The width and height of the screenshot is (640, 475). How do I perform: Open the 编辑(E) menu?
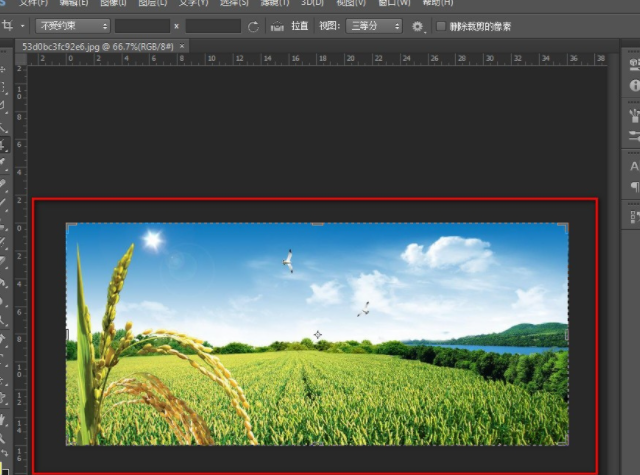click(x=74, y=3)
